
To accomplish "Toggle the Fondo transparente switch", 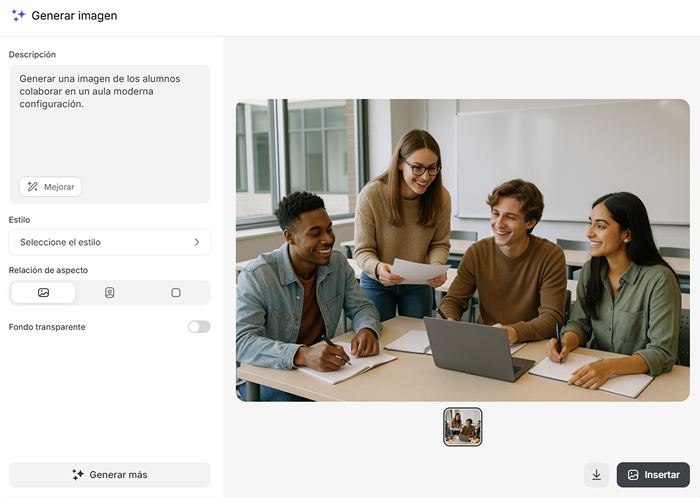I will (x=199, y=327).
